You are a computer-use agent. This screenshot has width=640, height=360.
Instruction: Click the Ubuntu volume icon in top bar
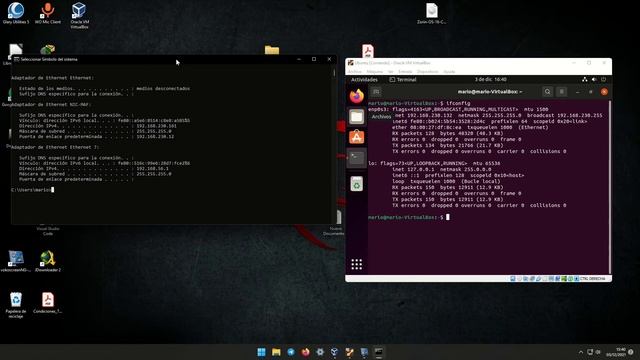[x=594, y=80]
